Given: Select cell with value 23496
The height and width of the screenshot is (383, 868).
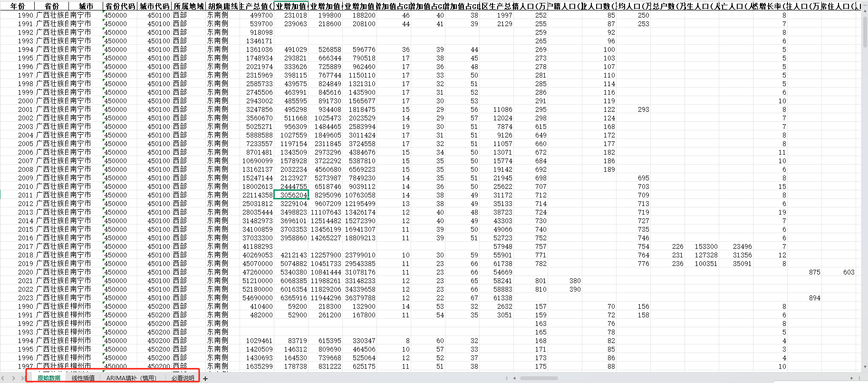Looking at the screenshot, I should 736,246.
